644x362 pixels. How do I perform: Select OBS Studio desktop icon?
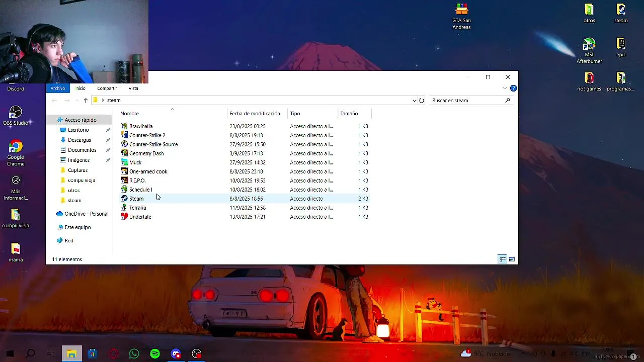pos(16,116)
